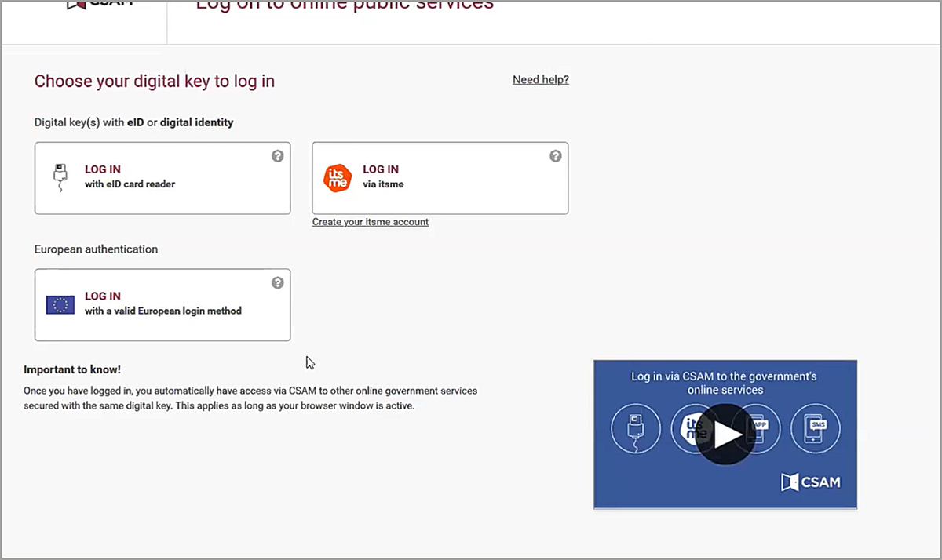Play the CSAM login video
The height and width of the screenshot is (560, 942).
pyautogui.click(x=725, y=434)
